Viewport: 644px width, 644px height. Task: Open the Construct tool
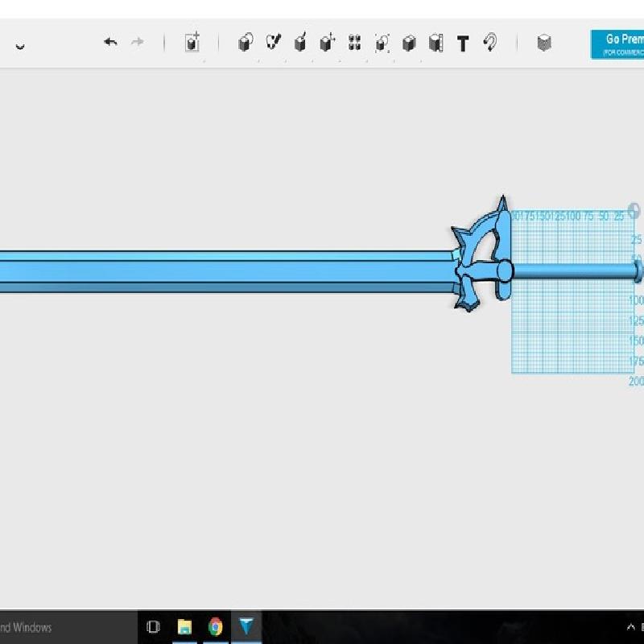pyautogui.click(x=300, y=43)
